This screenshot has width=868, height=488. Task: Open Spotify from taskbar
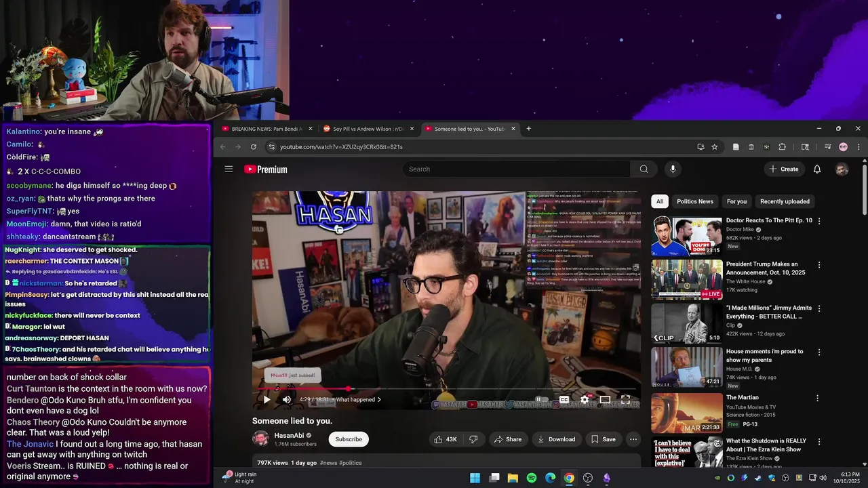[x=532, y=478]
